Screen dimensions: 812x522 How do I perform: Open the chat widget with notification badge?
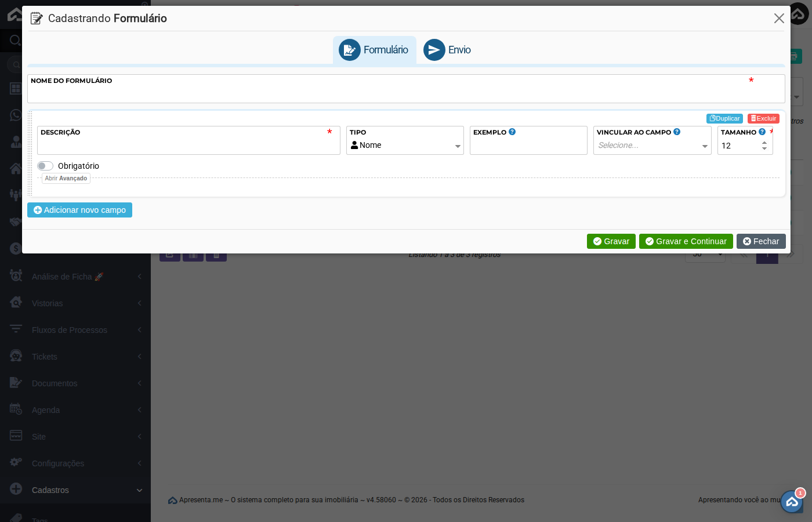click(x=792, y=502)
